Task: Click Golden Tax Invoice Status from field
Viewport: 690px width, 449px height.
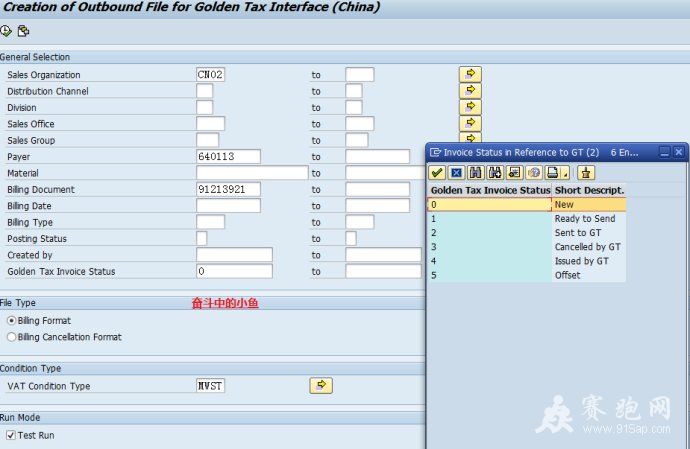Action: click(234, 271)
